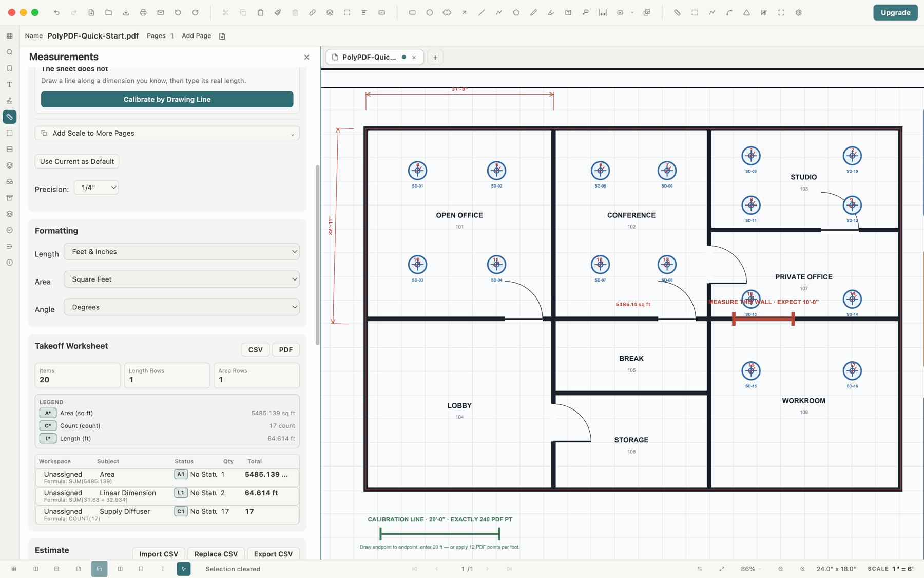Click Export CSV in Estimate section
Viewport: 924px width, 578px height.
(x=273, y=554)
